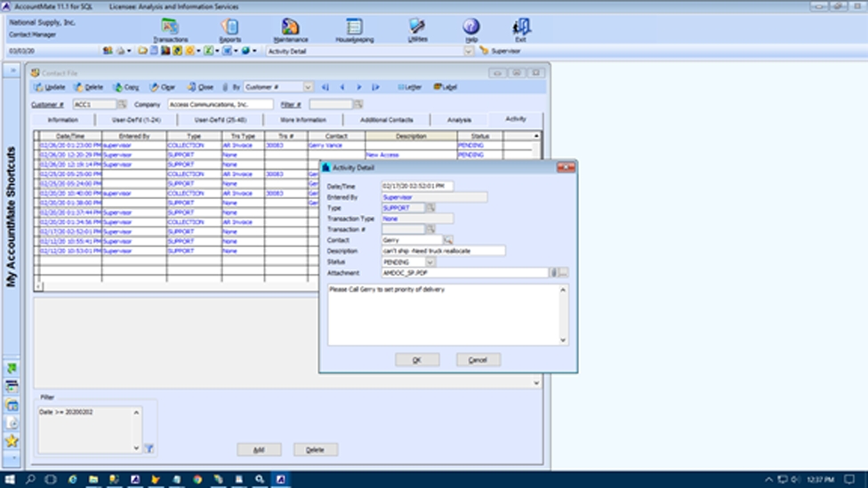Viewport: 868px width, 488px height.
Task: Click Cancel in Activity Detail dialog
Action: (x=478, y=360)
